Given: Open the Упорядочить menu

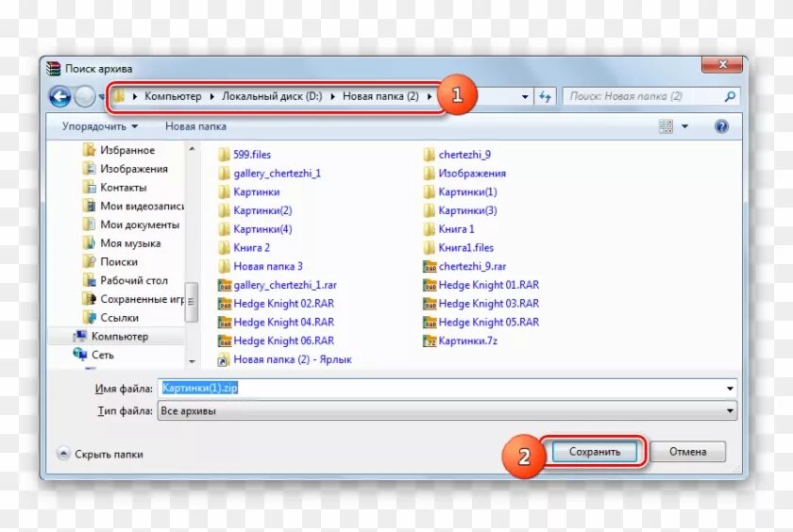Looking at the screenshot, I should point(100,126).
